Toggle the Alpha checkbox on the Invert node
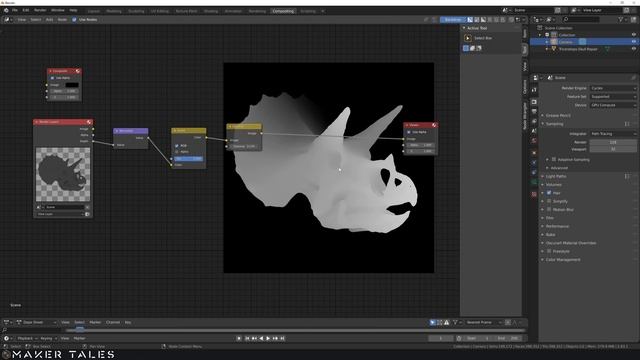Screen dimensions: 640x360 pyautogui.click(x=177, y=152)
